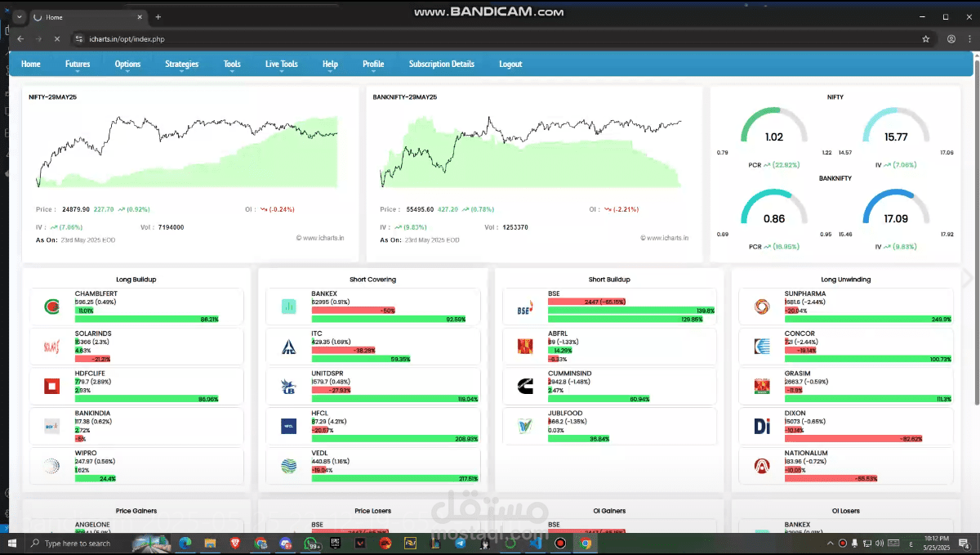Click ANGELONE under Price Gainers
The image size is (980, 555).
point(91,525)
